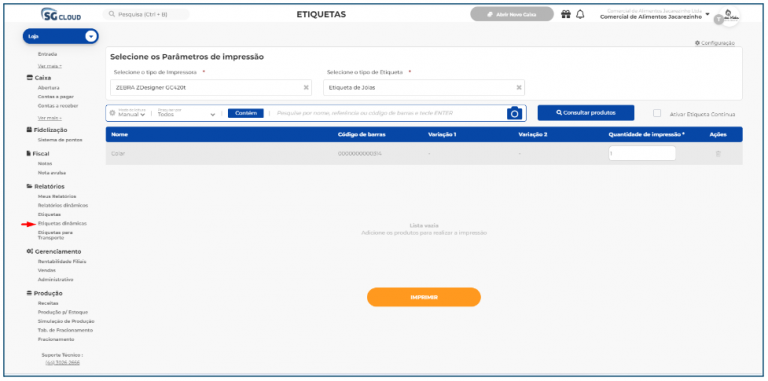Image resolution: width=768 pixels, height=381 pixels.
Task: Clear the Etiqueta de Joias selection
Action: tap(519, 87)
